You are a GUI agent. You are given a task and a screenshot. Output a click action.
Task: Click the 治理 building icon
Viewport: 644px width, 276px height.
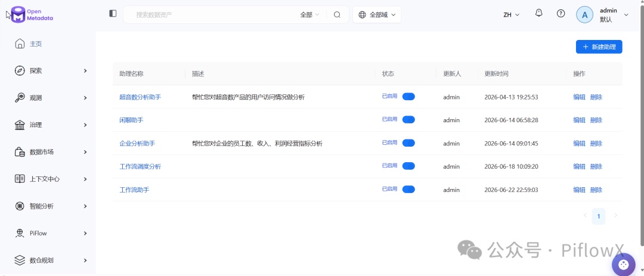pyautogui.click(x=20, y=125)
